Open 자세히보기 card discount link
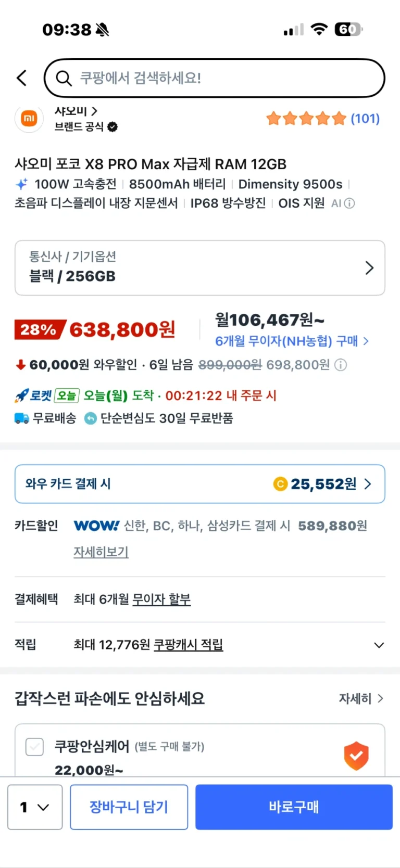Screen dimensions: 400x868 pyautogui.click(x=101, y=552)
